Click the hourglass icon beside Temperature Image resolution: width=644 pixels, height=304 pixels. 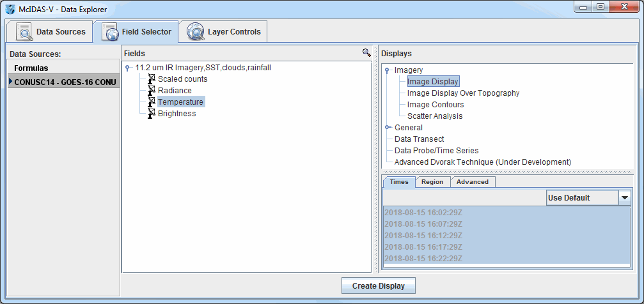click(x=152, y=102)
